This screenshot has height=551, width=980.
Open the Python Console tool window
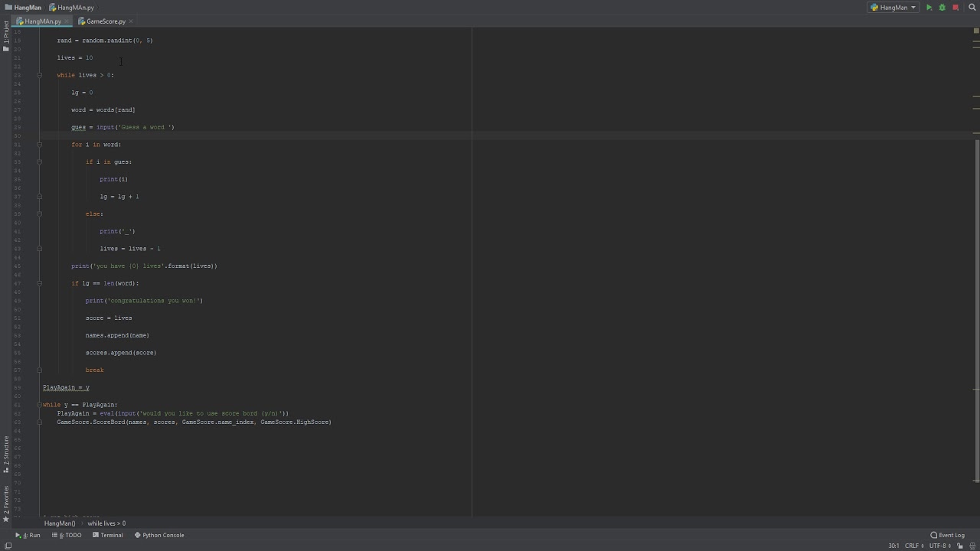(159, 535)
